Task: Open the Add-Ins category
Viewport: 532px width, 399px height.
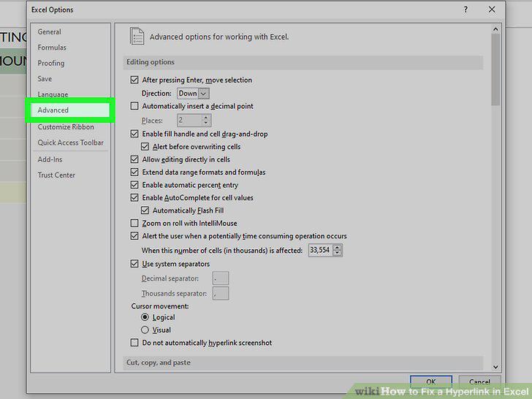Action: (x=50, y=159)
